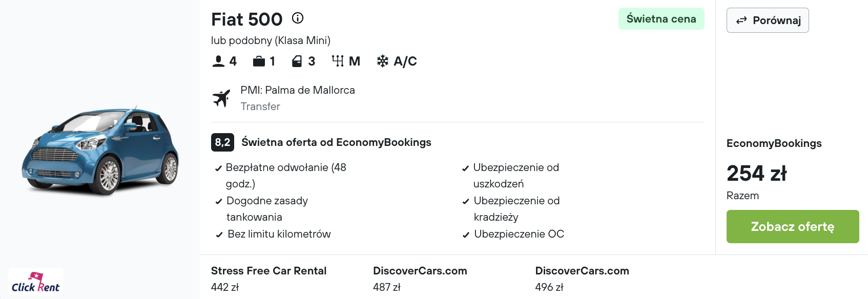Screen dimensions: 868x299
Task: Click the car doors icon
Action: point(297,61)
